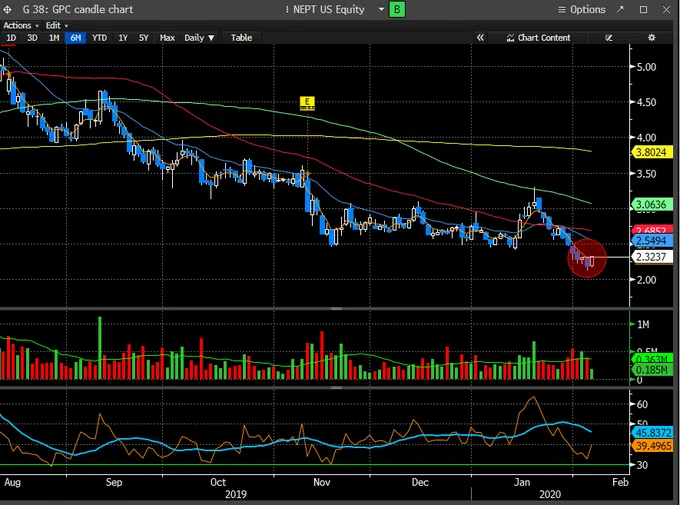Click the edit annotation pencil icon
680x505 pixels.
coord(609,38)
